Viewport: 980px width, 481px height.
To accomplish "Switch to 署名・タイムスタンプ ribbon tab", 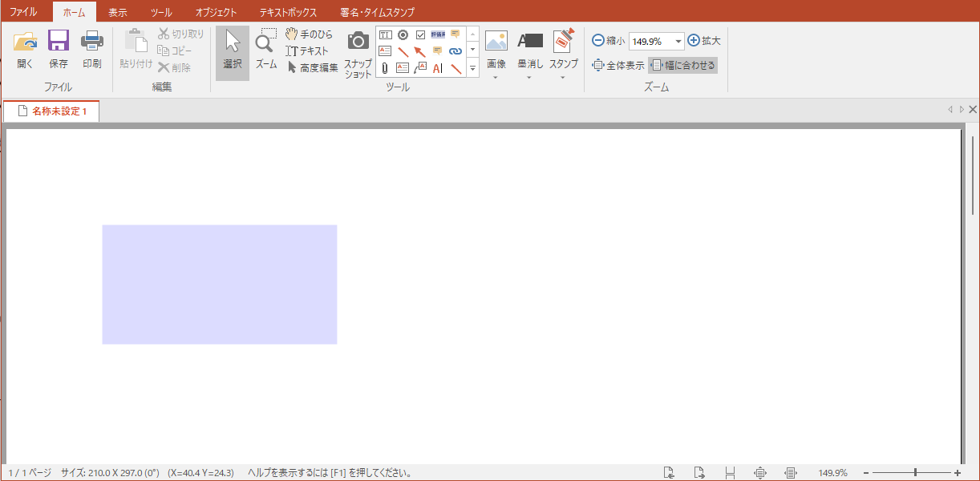I will click(378, 12).
